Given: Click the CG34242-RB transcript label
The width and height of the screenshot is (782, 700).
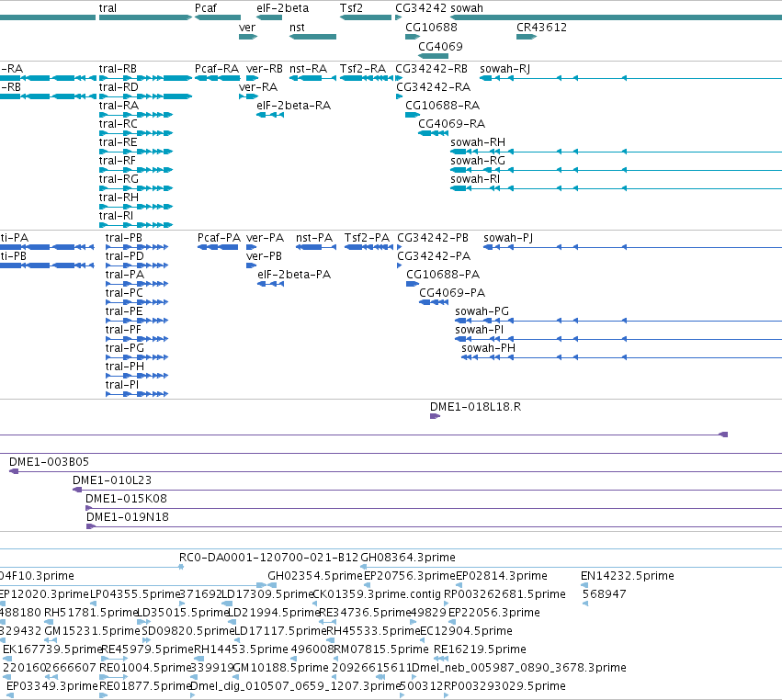Looking at the screenshot, I should coord(431,69).
